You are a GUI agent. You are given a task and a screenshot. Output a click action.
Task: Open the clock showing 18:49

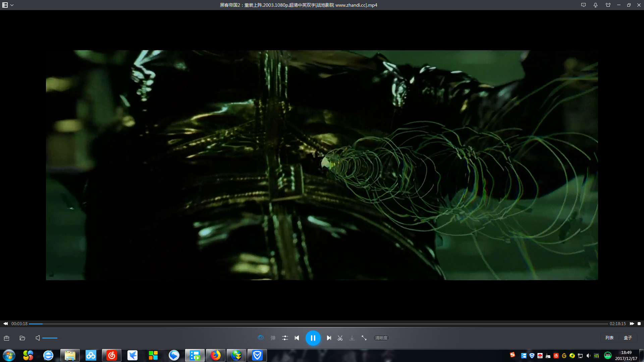pyautogui.click(x=626, y=355)
